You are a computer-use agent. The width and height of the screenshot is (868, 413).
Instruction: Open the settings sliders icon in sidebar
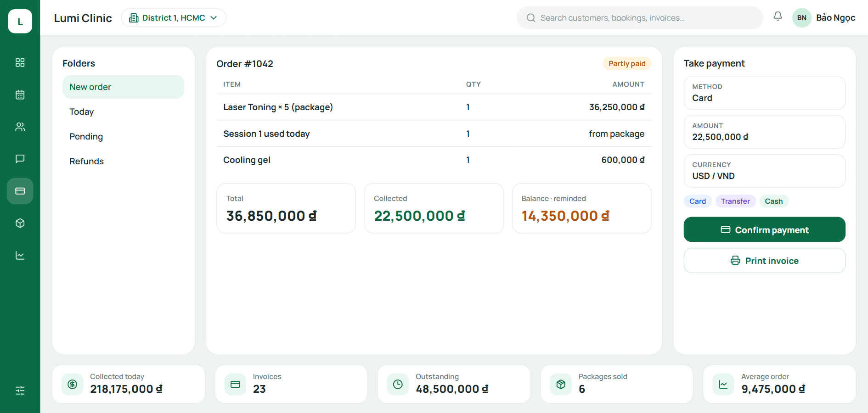click(20, 391)
